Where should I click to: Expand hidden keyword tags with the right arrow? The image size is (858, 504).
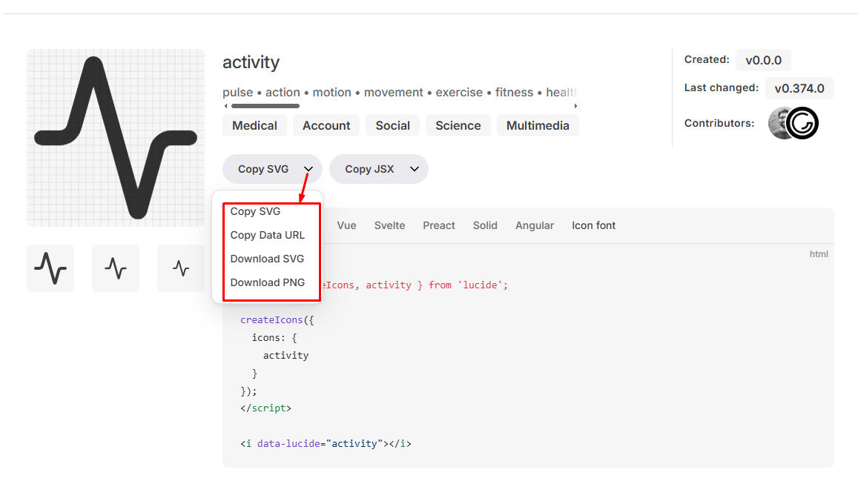coord(575,106)
